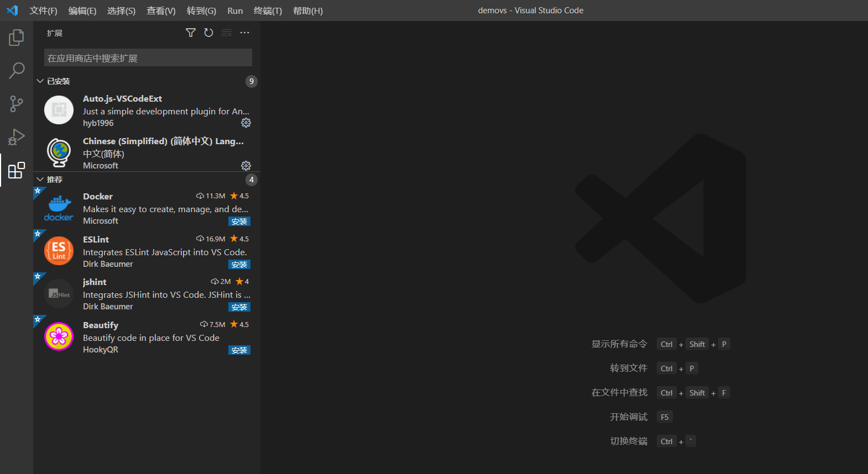Install the Docker extension

(x=239, y=222)
